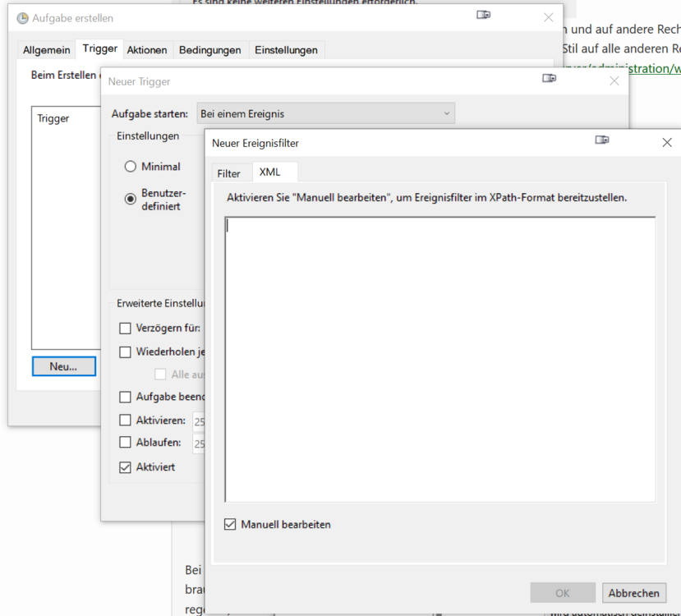681x616 pixels.
Task: Enable the Verzögern für checkbox
Action: [x=125, y=329]
